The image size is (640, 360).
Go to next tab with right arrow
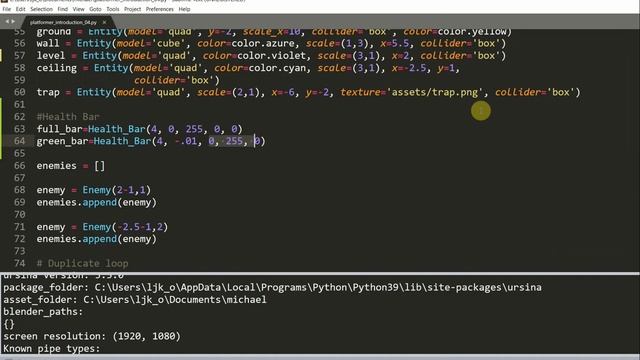coord(13,22)
